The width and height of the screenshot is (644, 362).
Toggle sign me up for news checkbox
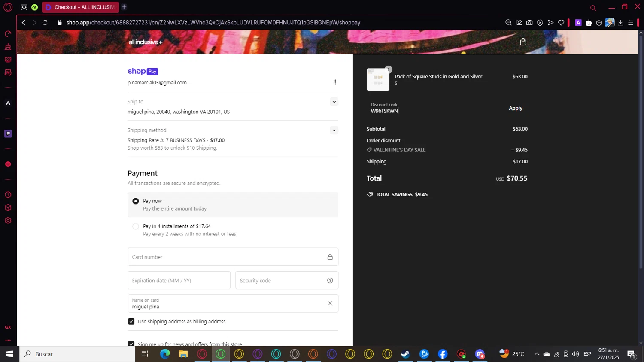click(x=131, y=344)
